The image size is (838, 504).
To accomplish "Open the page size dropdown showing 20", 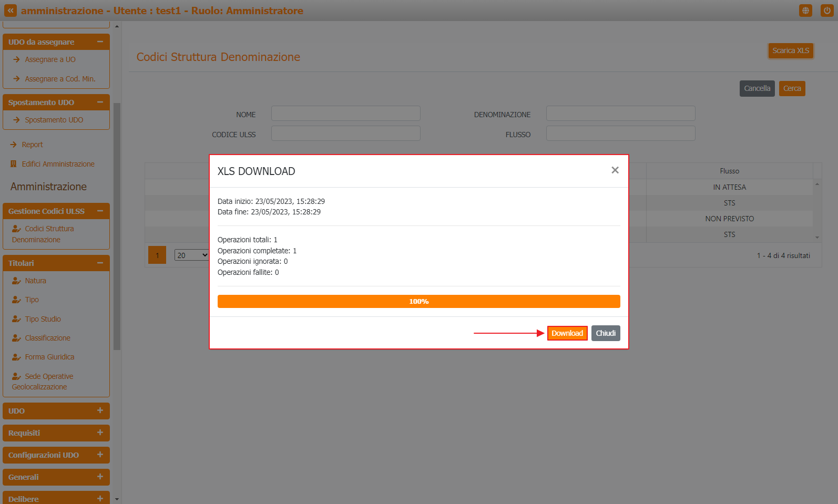I will pyautogui.click(x=192, y=255).
